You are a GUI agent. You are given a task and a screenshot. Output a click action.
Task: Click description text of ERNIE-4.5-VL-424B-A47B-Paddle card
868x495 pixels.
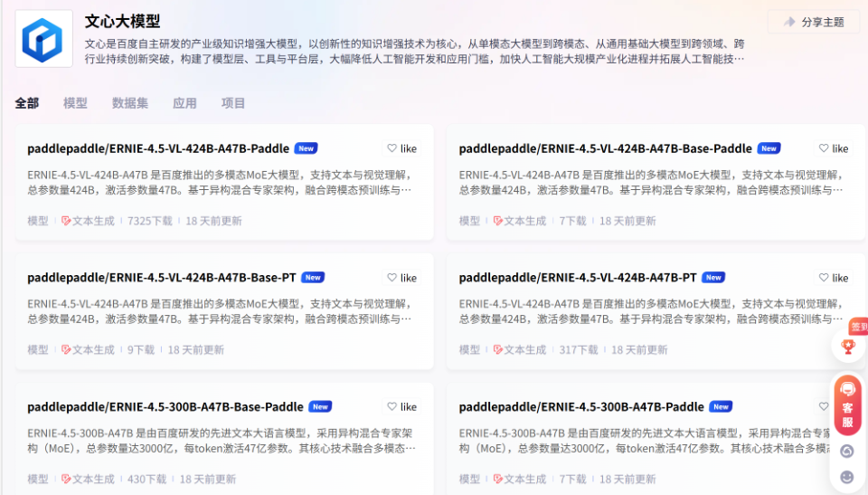pos(220,183)
